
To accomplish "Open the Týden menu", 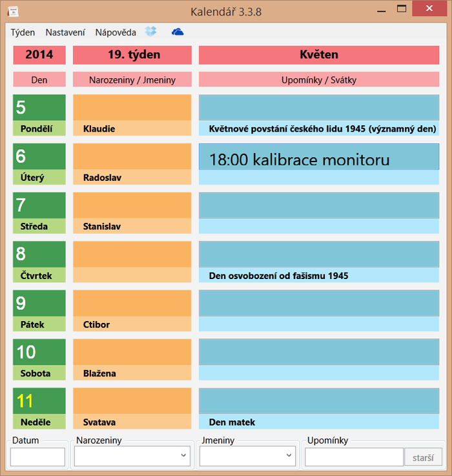I will 23,32.
